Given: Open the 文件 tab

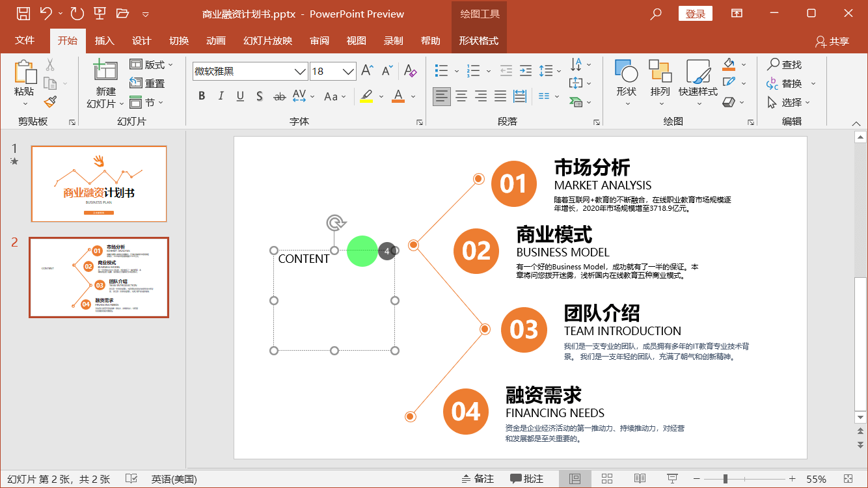Looking at the screenshot, I should [25, 40].
